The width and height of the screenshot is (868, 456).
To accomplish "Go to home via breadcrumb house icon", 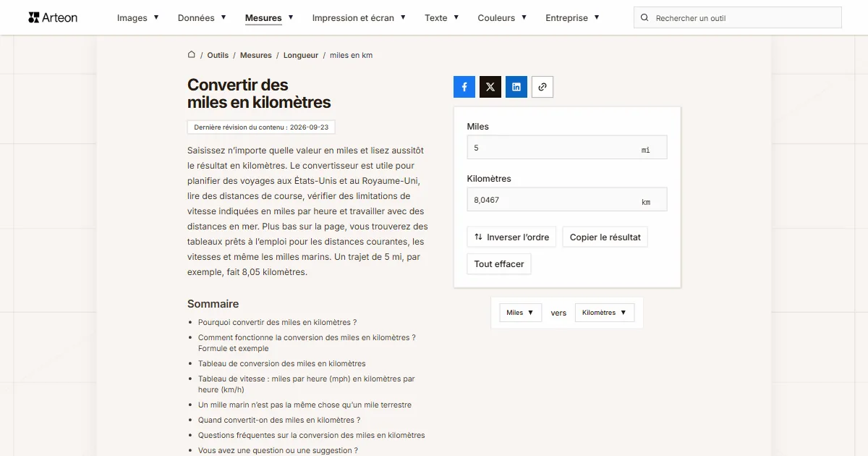I will pos(192,54).
